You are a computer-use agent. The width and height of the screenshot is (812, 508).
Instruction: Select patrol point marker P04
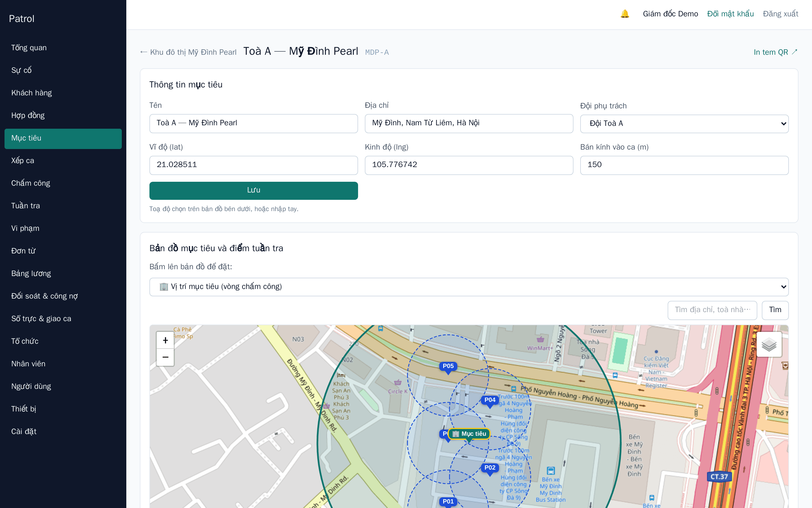pos(489,400)
